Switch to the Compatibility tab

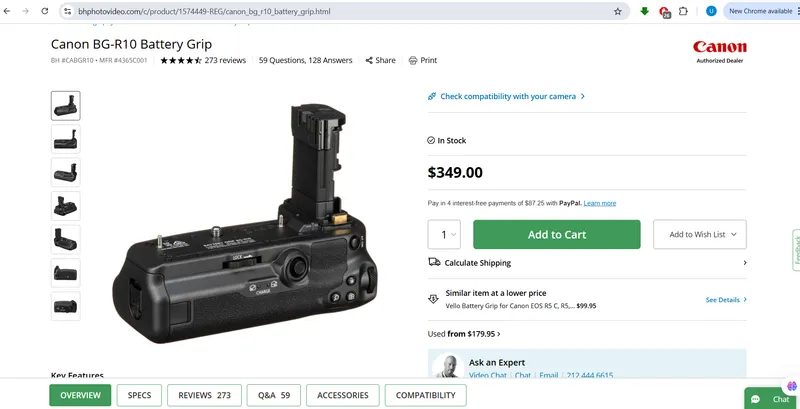[426, 395]
